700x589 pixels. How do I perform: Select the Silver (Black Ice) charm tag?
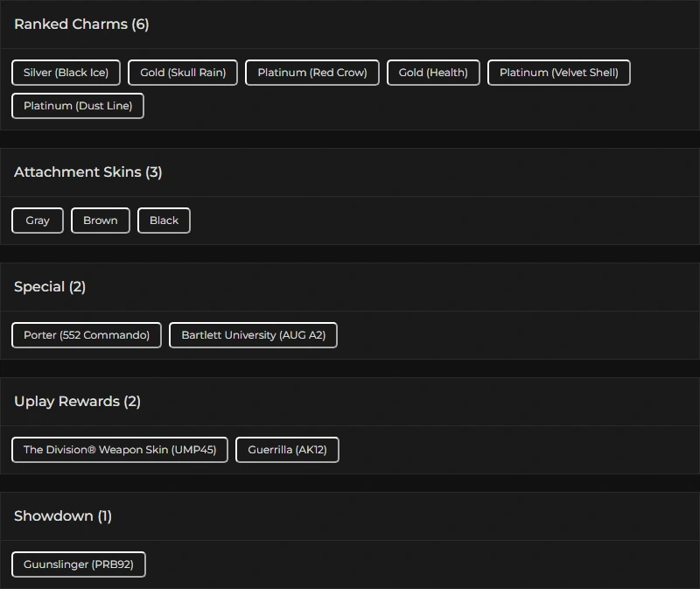click(x=66, y=73)
